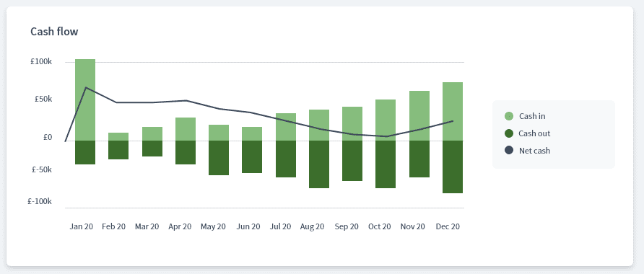Viewport: 644px width, 274px height.
Task: Click the Jul 20 axis label
Action: click(x=281, y=226)
